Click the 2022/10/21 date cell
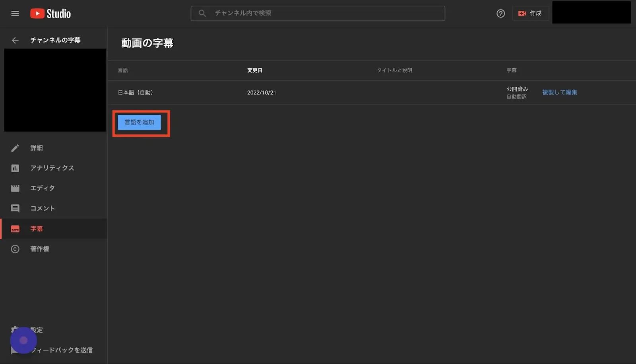 tap(262, 93)
